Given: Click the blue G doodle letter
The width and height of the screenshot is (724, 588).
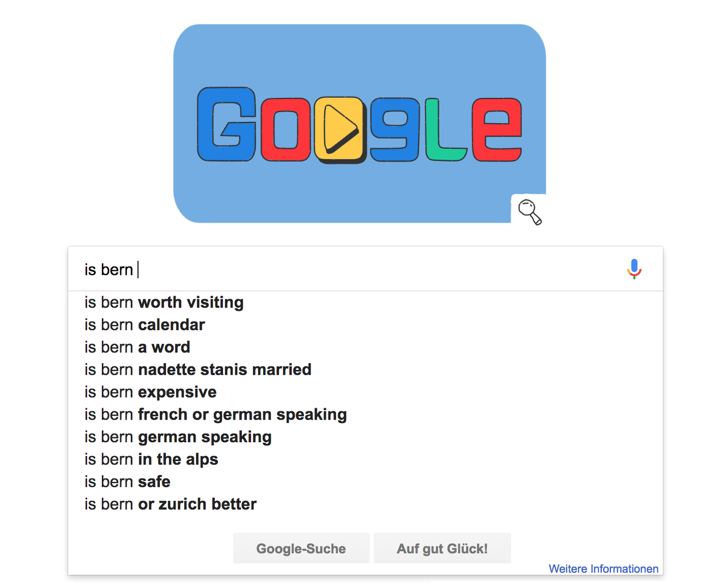Looking at the screenshot, I should coord(226,124).
